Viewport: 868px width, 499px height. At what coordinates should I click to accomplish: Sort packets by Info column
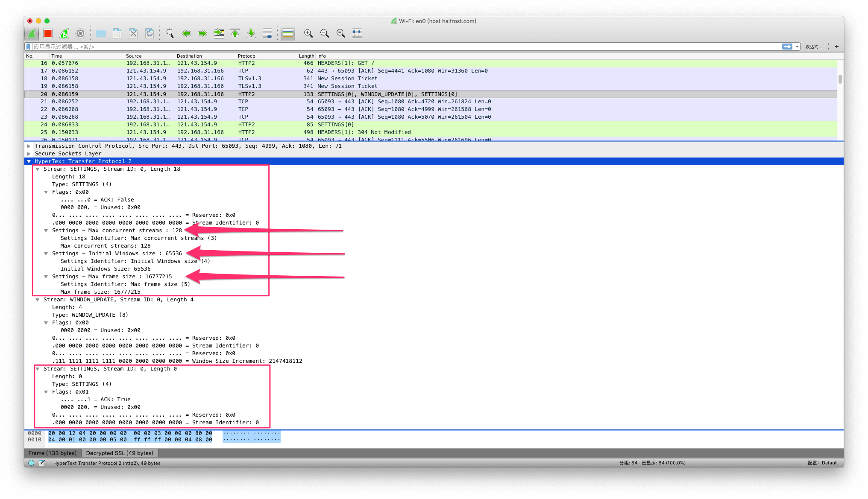(x=577, y=56)
